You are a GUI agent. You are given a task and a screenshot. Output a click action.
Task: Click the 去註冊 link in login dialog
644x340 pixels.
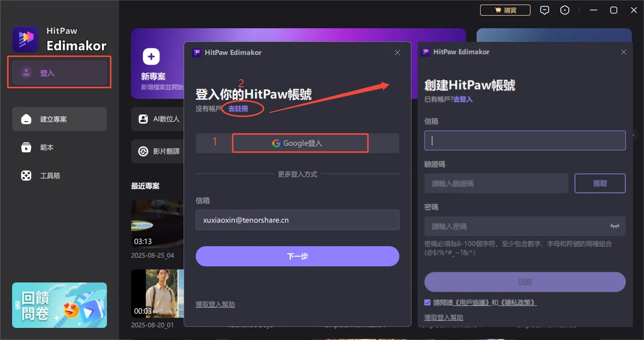pos(238,108)
